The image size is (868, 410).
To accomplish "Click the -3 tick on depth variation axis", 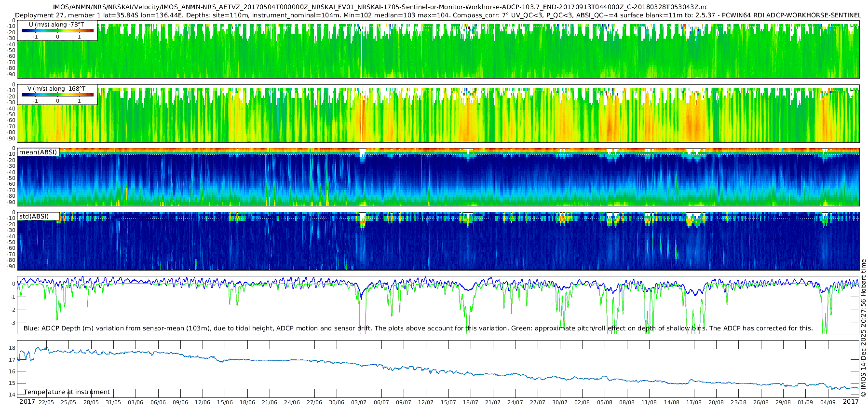I will coord(13,323).
